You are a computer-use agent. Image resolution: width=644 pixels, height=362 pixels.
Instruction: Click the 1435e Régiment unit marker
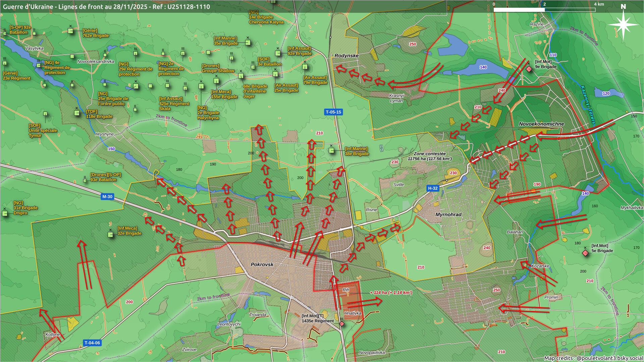(341, 324)
